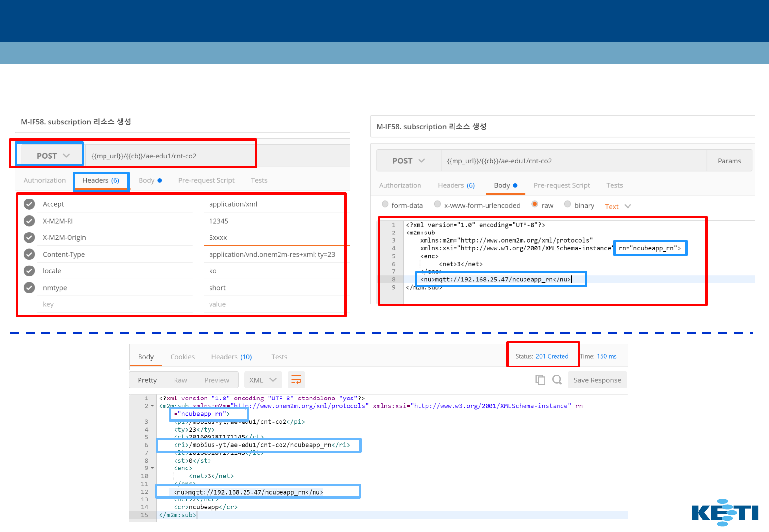Viewport: 769px width, 532px height.
Task: Open the Text format dropdown
Action: click(x=618, y=207)
